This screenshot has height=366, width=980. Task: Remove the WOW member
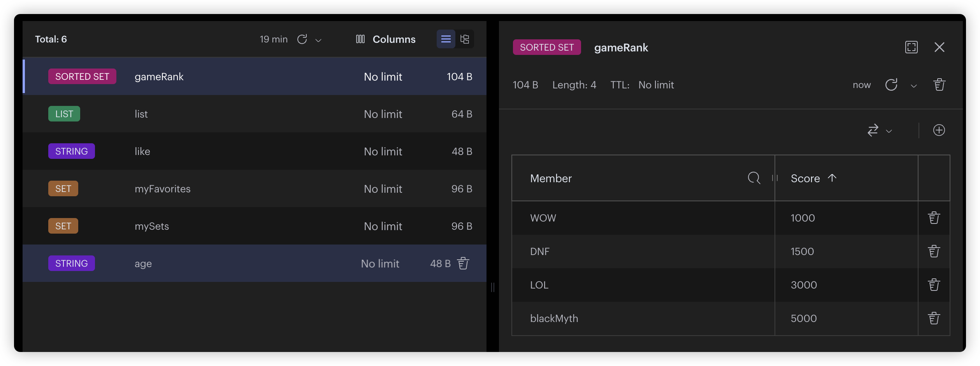934,218
